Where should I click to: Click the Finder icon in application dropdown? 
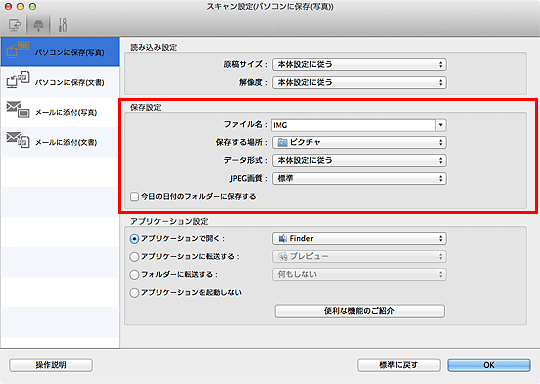(283, 238)
